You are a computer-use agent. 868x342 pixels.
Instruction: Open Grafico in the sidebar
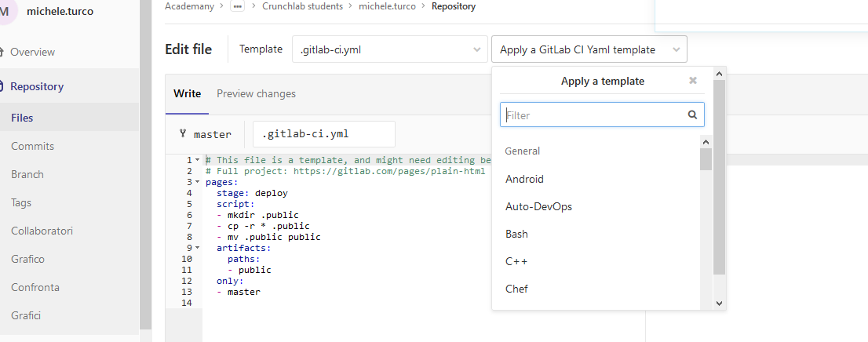[27, 259]
